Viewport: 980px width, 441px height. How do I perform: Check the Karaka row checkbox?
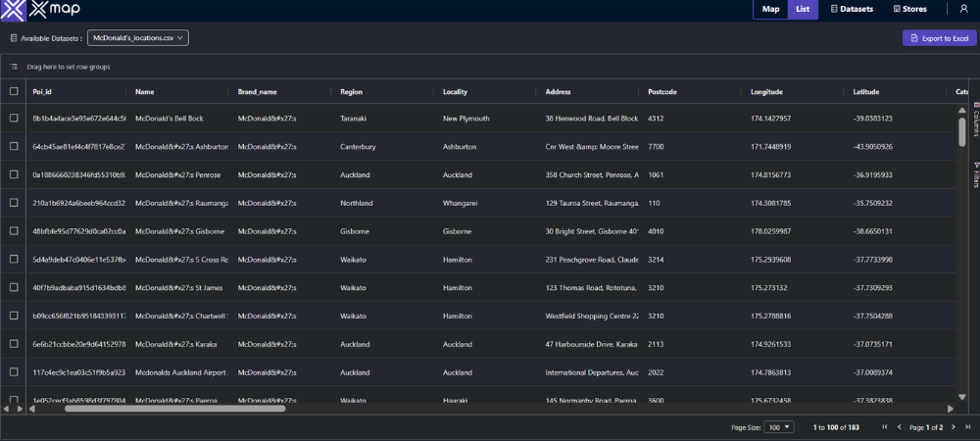[x=14, y=344]
